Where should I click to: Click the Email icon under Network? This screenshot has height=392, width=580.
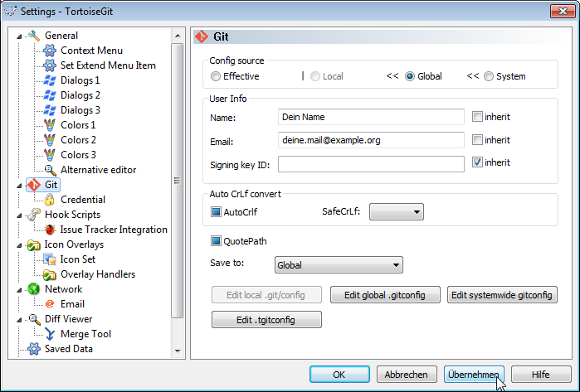pos(50,304)
